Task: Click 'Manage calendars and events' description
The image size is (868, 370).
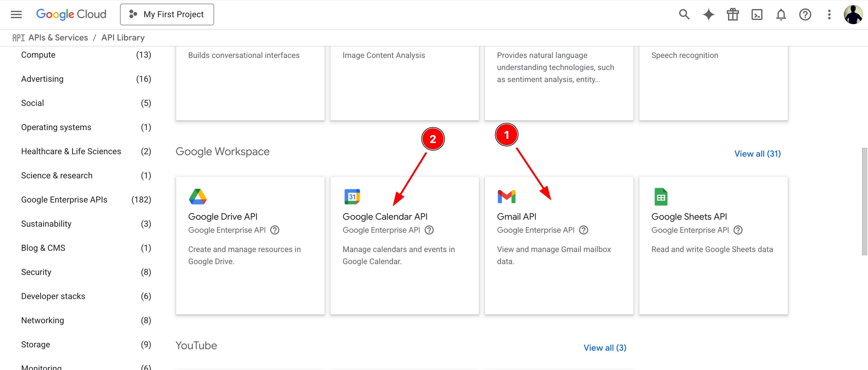Action: (x=399, y=255)
